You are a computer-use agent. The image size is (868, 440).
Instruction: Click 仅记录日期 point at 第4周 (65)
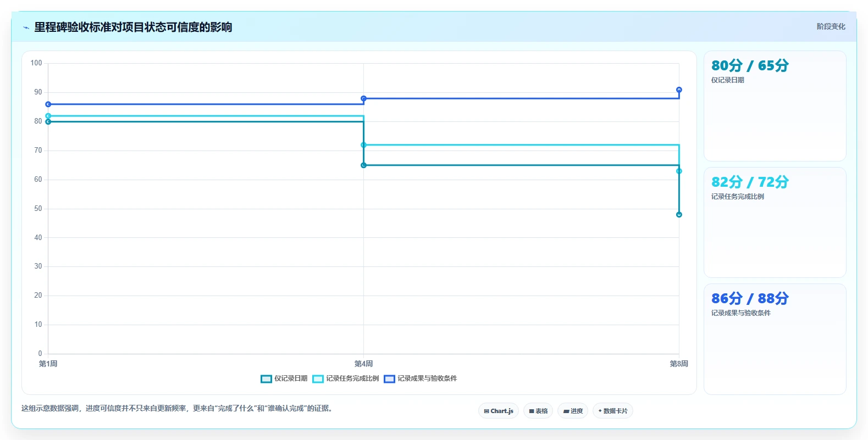tap(363, 165)
